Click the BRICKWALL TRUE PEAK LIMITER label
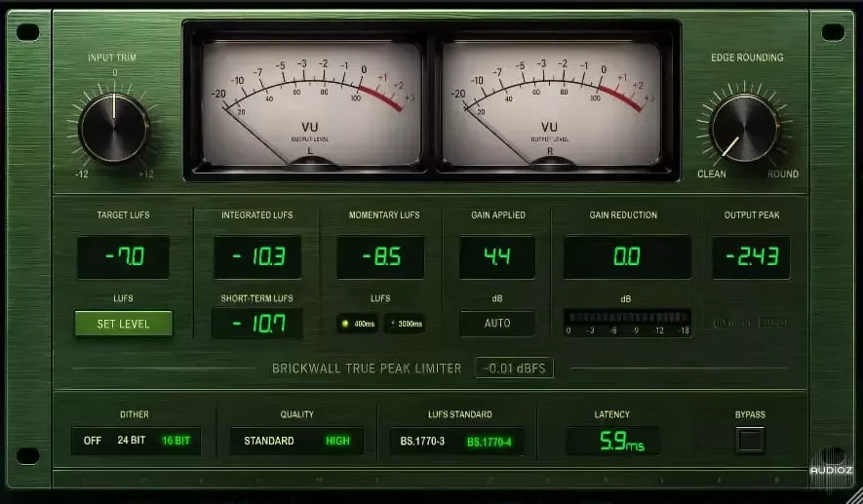 pos(367,368)
